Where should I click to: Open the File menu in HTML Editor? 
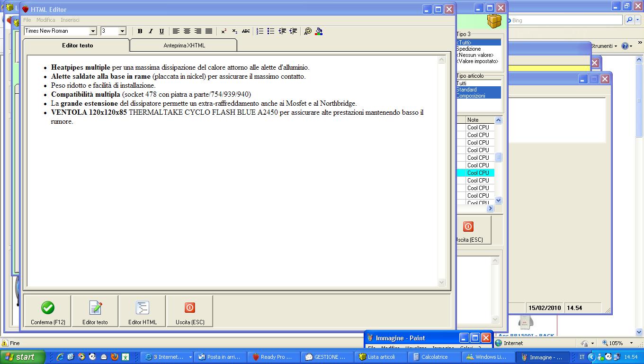coord(27,20)
